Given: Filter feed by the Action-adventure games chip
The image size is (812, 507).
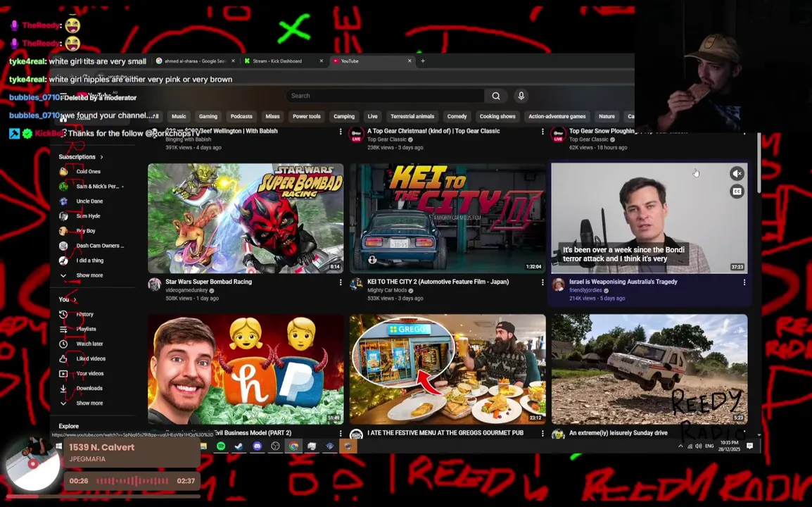Looking at the screenshot, I should click(557, 117).
